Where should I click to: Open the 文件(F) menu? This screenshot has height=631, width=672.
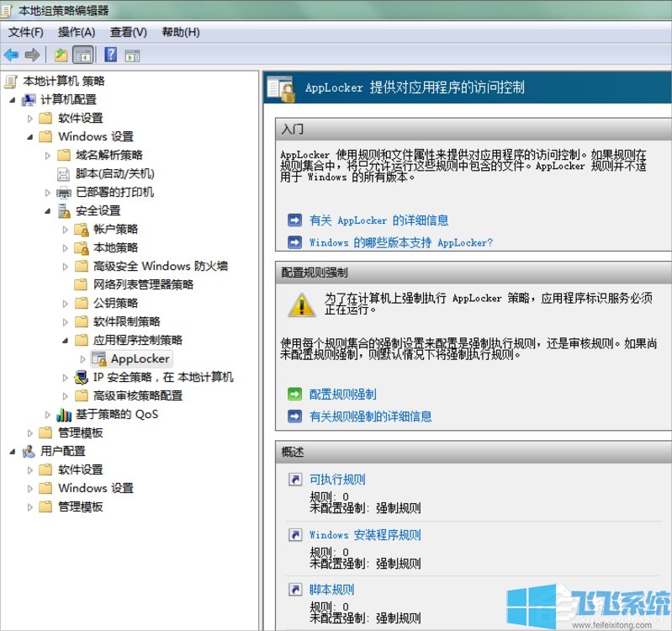point(25,32)
